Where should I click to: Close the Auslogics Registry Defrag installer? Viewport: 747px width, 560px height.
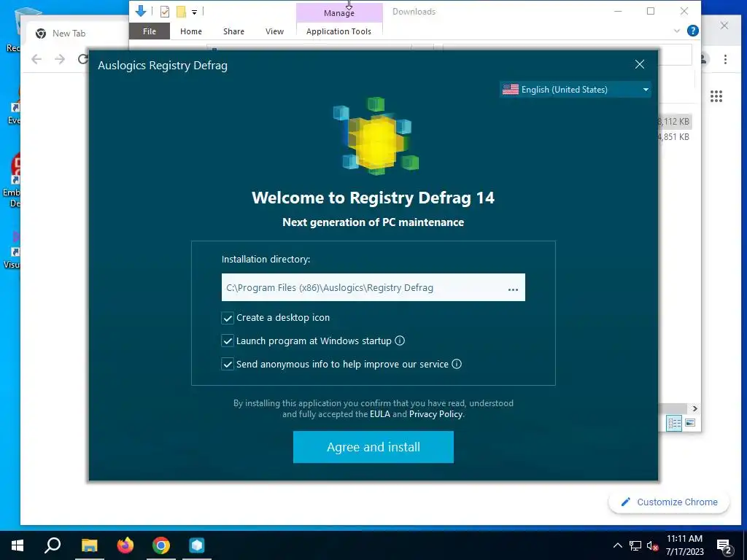(639, 64)
